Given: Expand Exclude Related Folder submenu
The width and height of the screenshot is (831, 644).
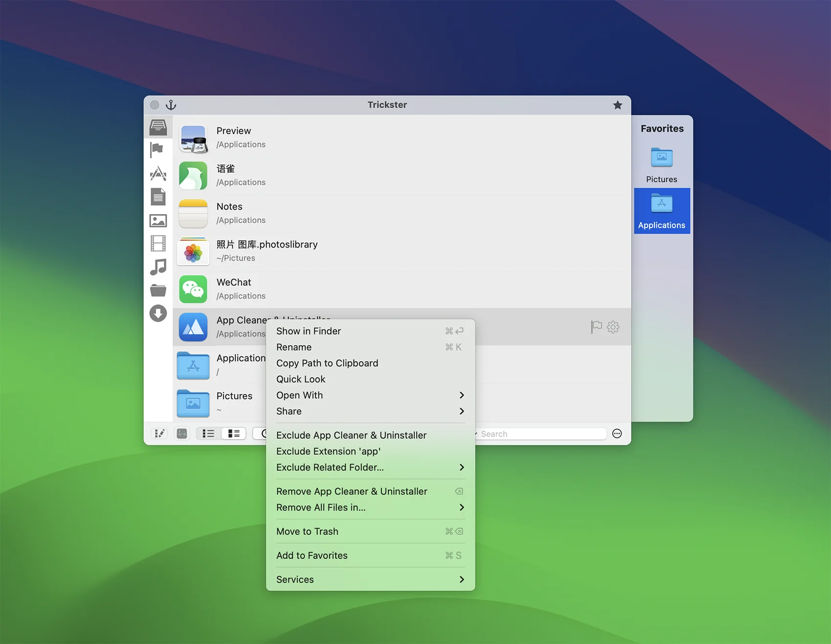Looking at the screenshot, I should (x=370, y=468).
